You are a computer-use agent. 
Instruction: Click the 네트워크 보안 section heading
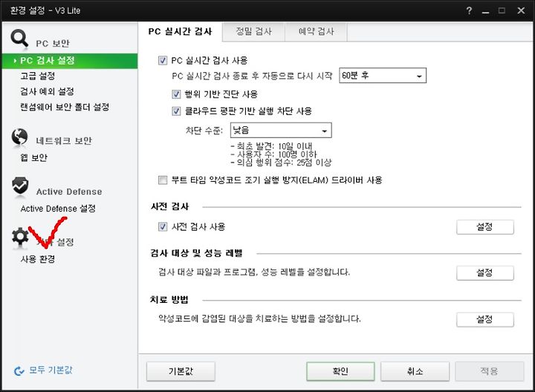(x=64, y=141)
